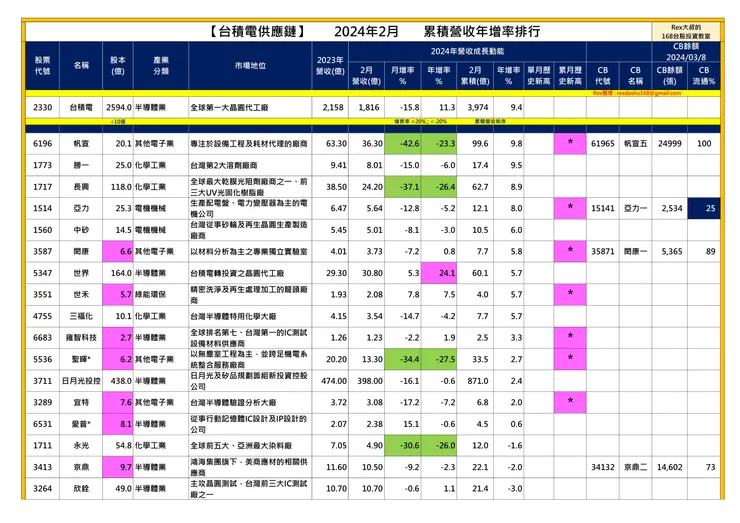The image size is (740, 523).
Task: Click stock code 5536
Action: 42,359
